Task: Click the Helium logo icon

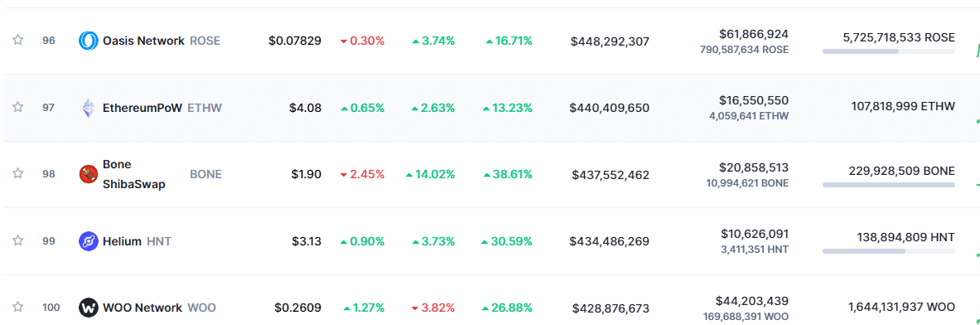Action: tap(88, 241)
